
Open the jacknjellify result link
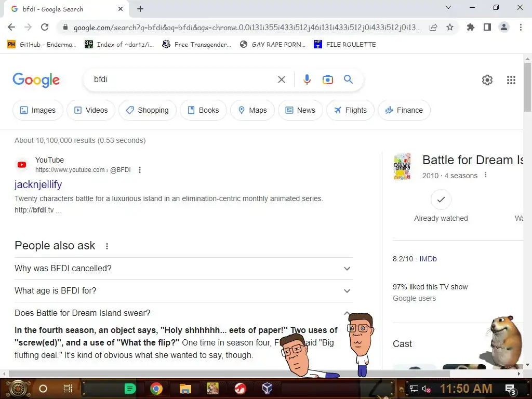point(38,184)
